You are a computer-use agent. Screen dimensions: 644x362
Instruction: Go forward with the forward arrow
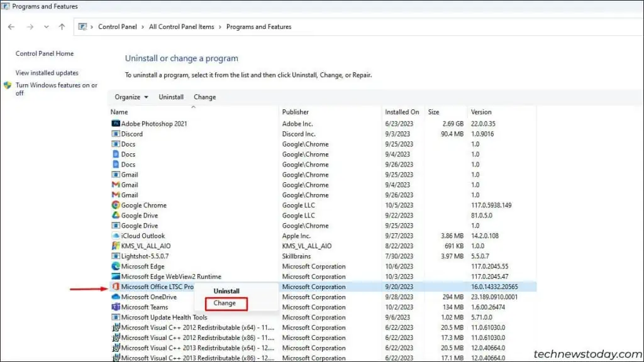(x=30, y=26)
